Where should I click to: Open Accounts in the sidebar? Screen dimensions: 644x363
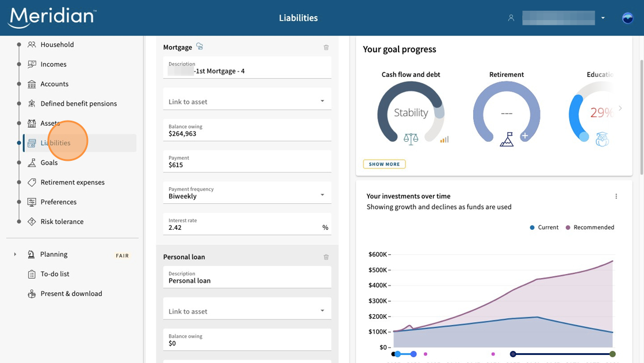coord(54,84)
